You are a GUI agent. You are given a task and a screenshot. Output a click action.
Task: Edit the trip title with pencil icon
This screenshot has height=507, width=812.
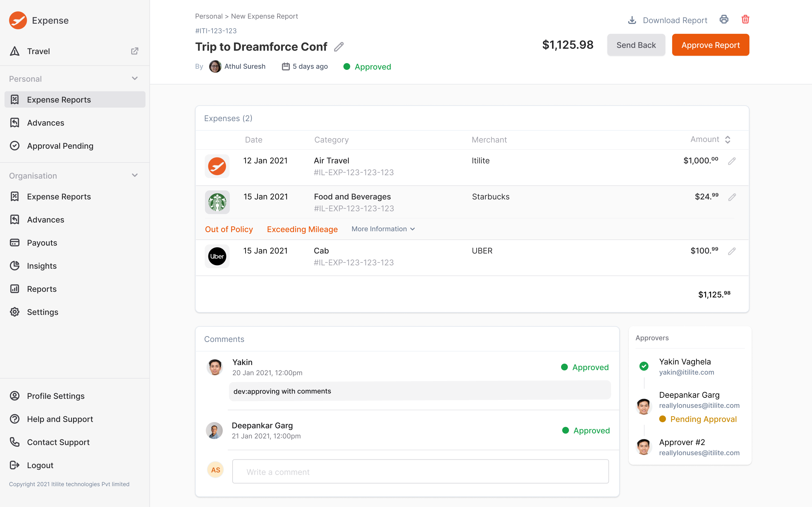tap(339, 46)
